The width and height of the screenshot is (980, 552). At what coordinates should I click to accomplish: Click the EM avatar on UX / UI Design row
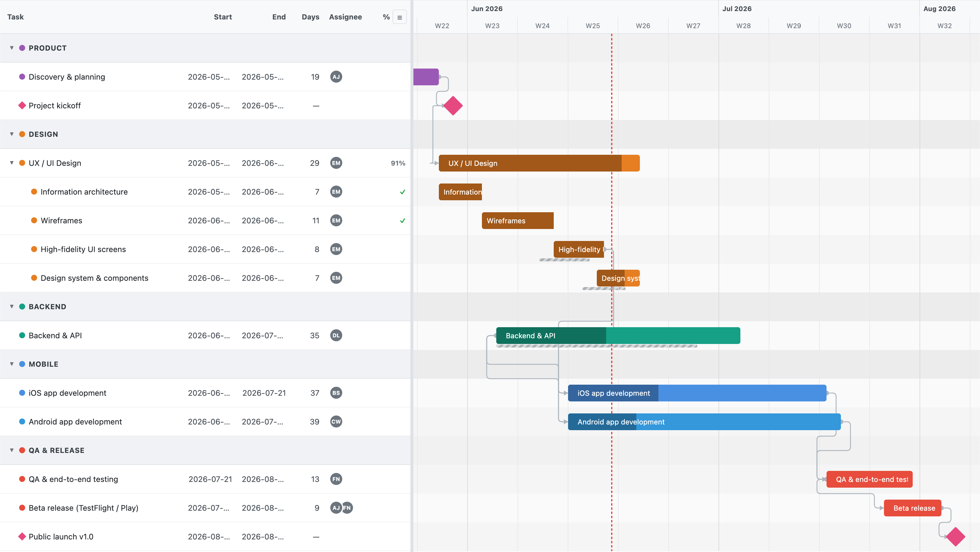336,163
